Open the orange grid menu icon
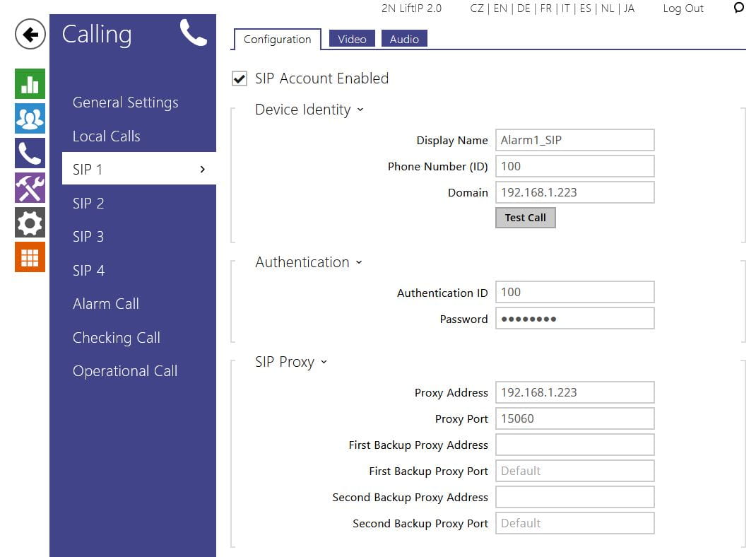This screenshot has width=756, height=557. pyautogui.click(x=30, y=257)
